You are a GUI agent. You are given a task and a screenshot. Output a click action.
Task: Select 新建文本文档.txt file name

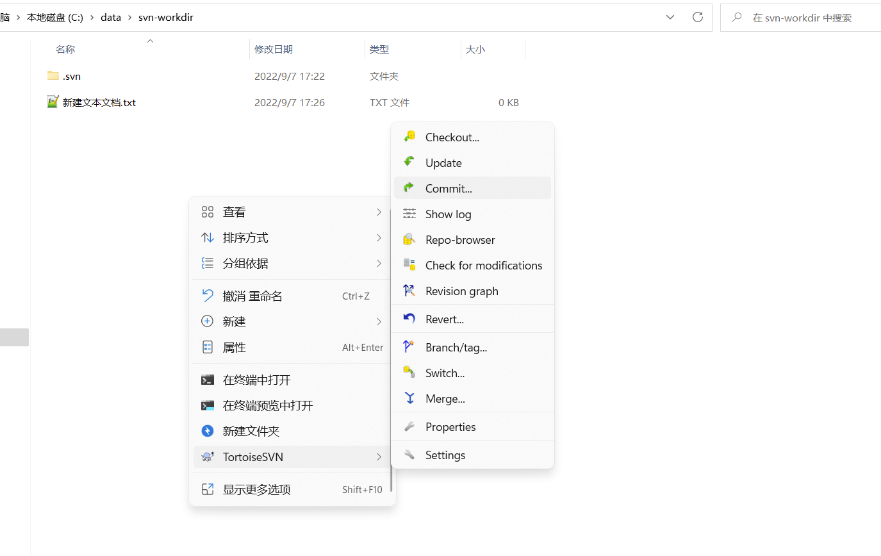[99, 103]
